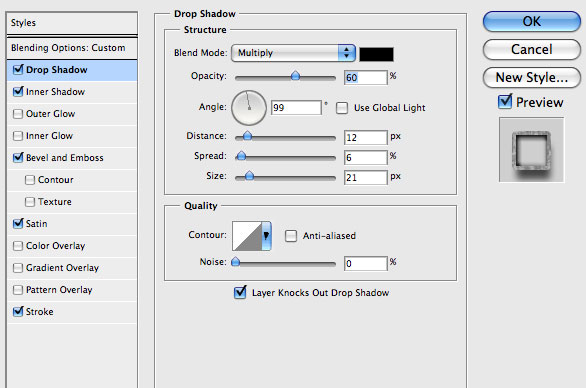Open the Blend Mode Multiply dropdown

point(293,53)
